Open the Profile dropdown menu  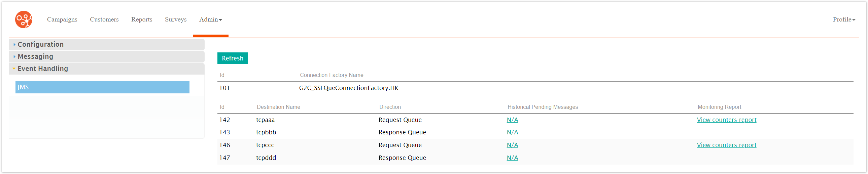[x=843, y=19]
